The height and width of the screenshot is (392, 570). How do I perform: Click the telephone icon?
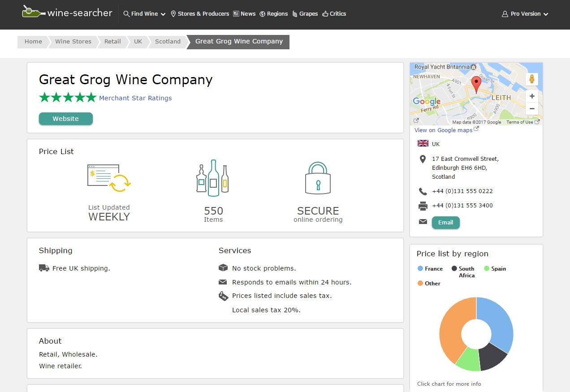tap(423, 191)
